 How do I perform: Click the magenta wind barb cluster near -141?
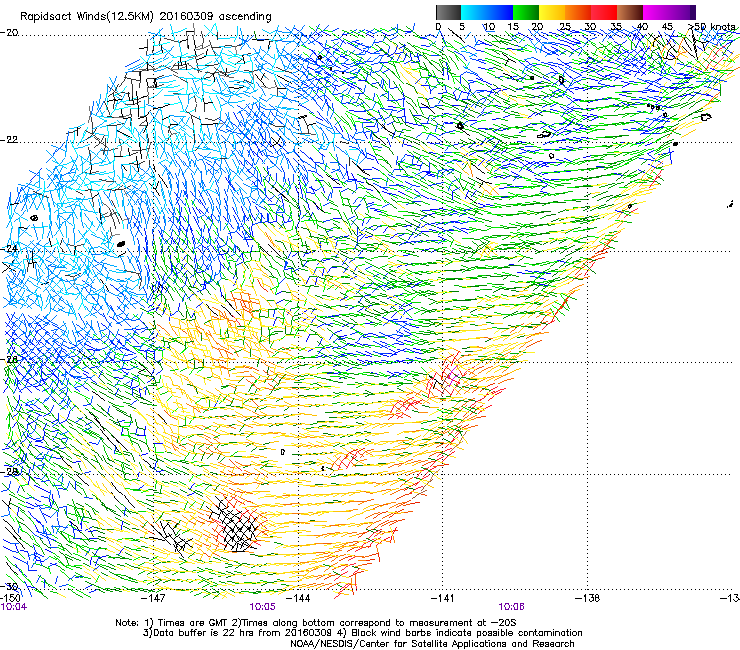452,376
